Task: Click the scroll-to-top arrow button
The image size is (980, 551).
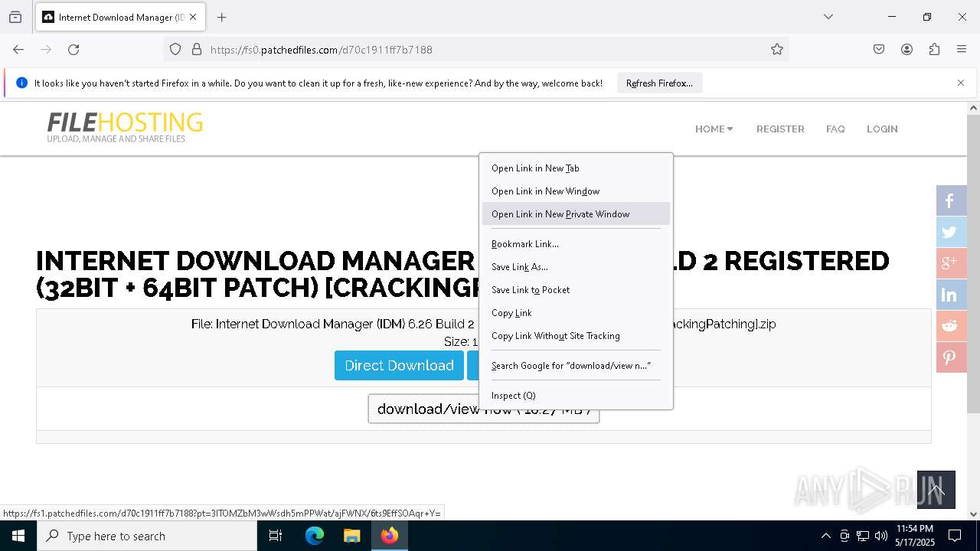Action: pos(936,490)
